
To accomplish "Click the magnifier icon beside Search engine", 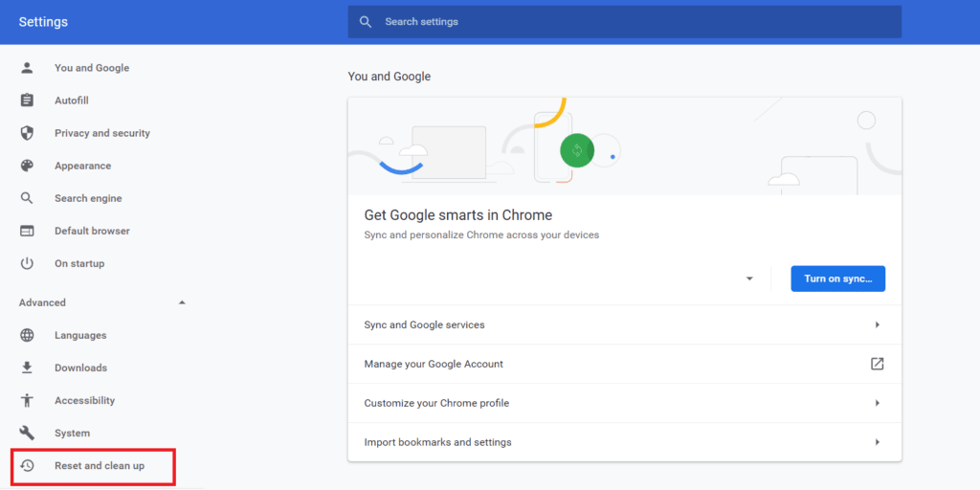I will (27, 198).
